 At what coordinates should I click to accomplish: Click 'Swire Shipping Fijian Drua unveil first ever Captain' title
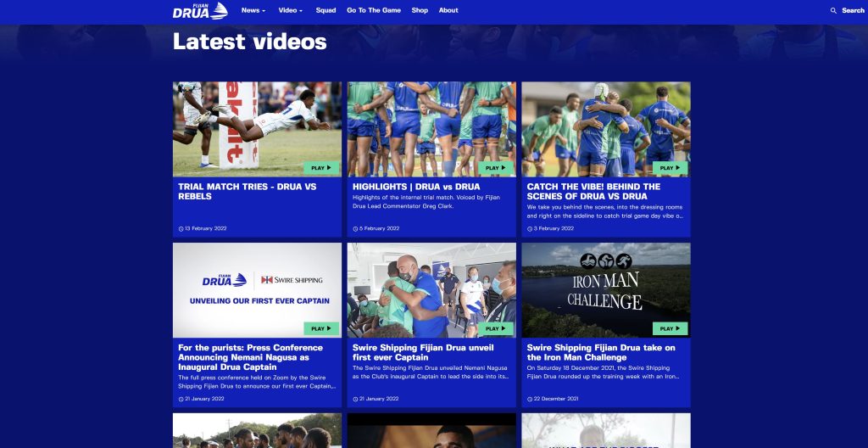tap(423, 352)
